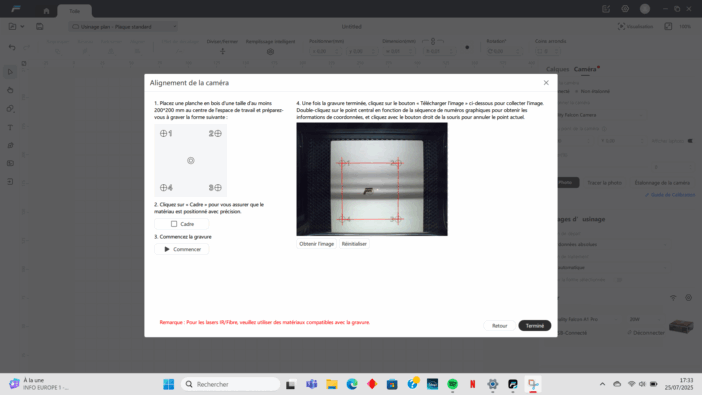
Task: Click the Wi-Fi icon in device section
Action: [673, 298]
